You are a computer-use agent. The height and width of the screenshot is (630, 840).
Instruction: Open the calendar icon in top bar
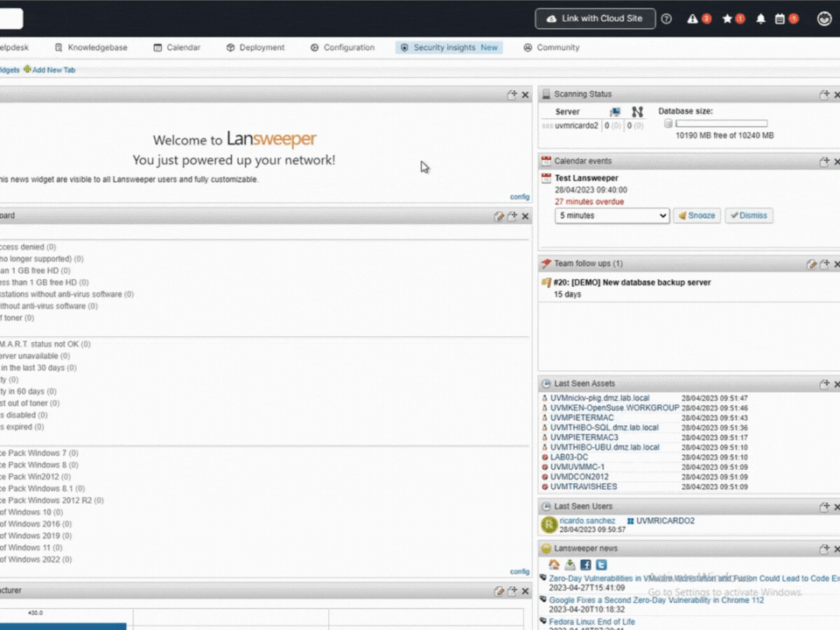781,18
